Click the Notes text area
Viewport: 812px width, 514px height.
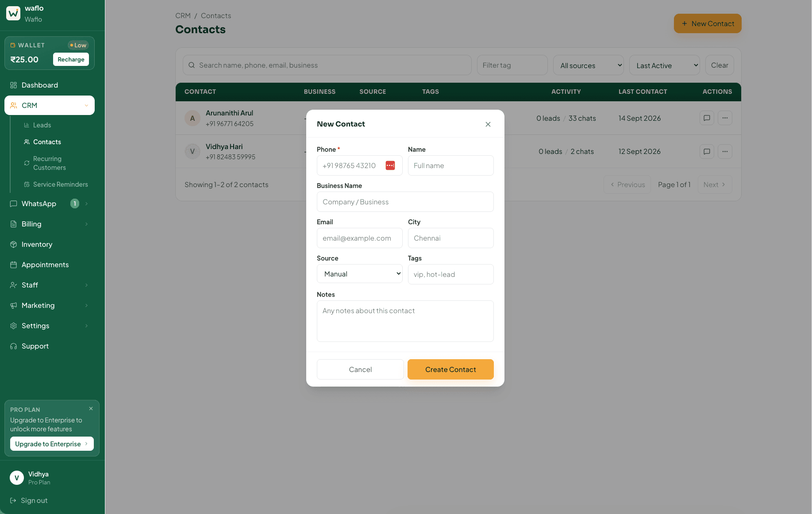pos(405,321)
